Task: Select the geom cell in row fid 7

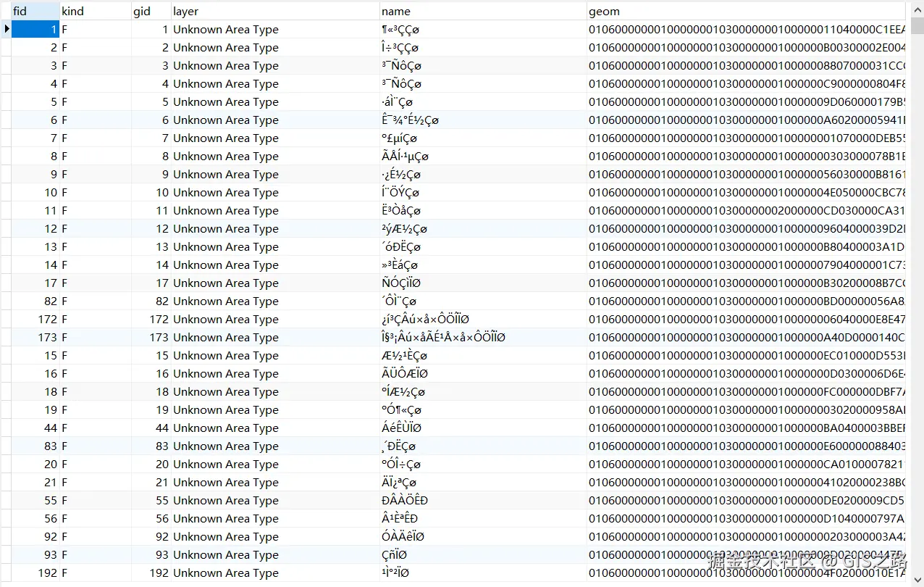Action: click(746, 138)
